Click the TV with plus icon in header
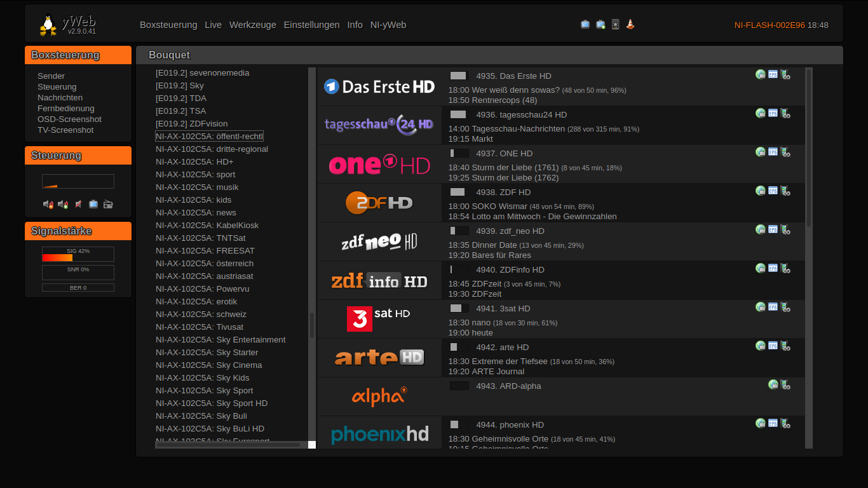This screenshot has height=488, width=868. tap(600, 24)
